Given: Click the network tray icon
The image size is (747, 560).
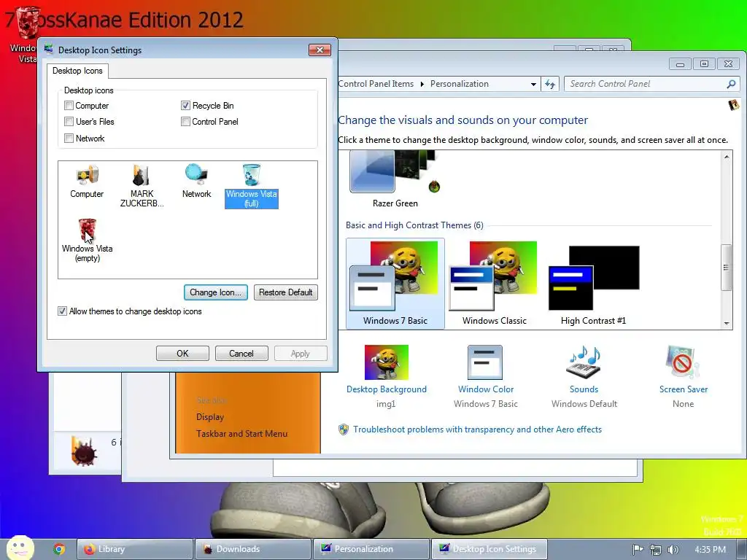Looking at the screenshot, I should click(x=656, y=550).
